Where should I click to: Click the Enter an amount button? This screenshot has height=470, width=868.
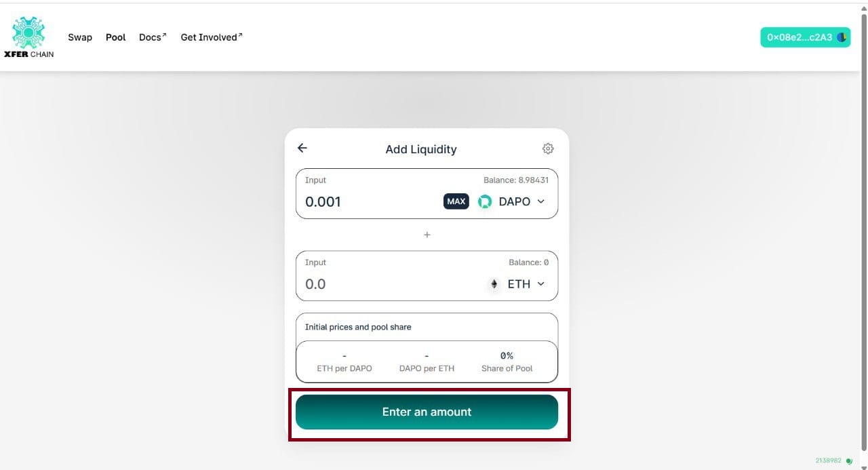coord(427,412)
